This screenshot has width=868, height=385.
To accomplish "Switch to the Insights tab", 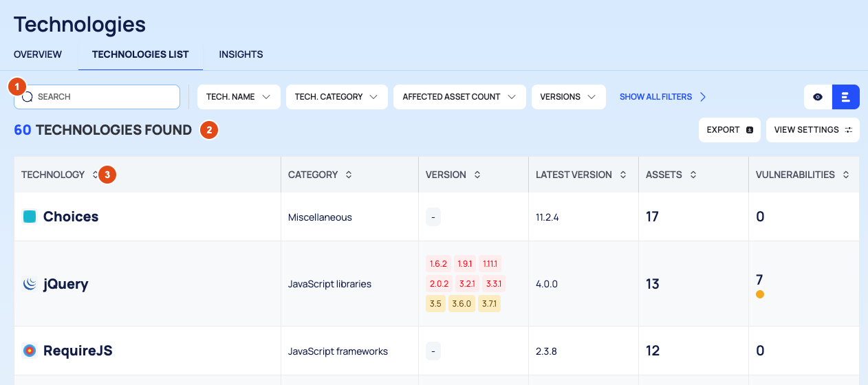I will coord(241,54).
